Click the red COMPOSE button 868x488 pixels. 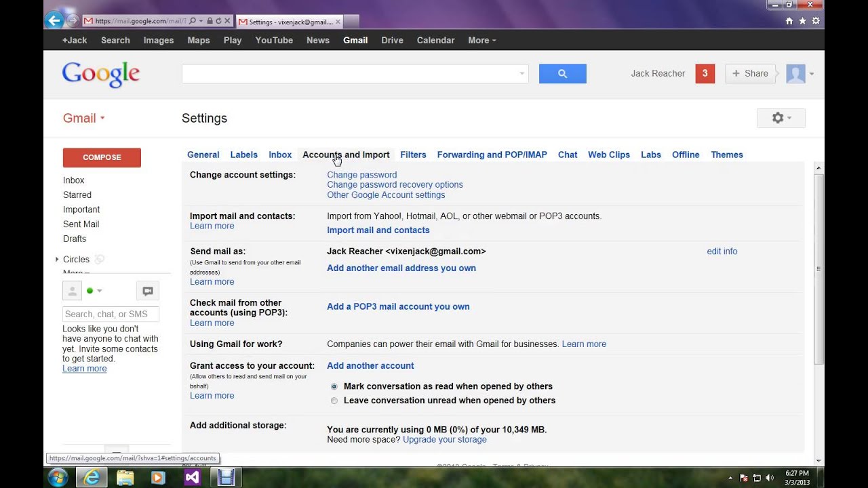pyautogui.click(x=102, y=157)
